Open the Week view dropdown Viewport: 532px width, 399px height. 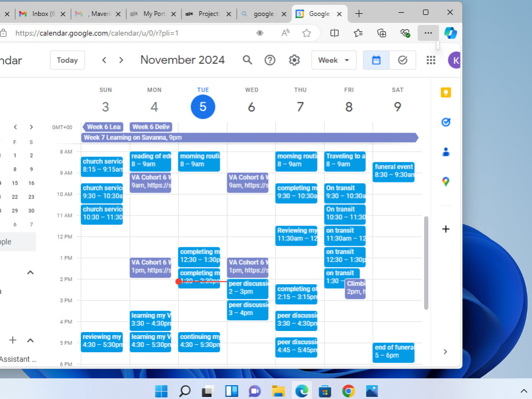tap(334, 60)
